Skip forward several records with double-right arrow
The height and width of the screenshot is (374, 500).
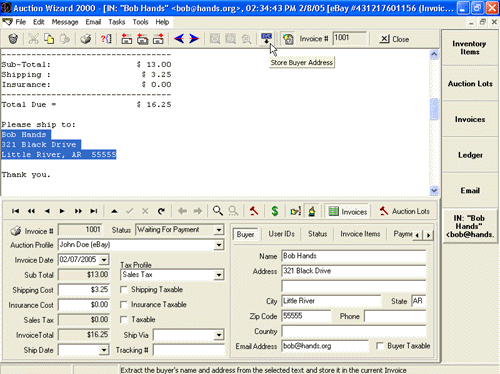pos(78,211)
